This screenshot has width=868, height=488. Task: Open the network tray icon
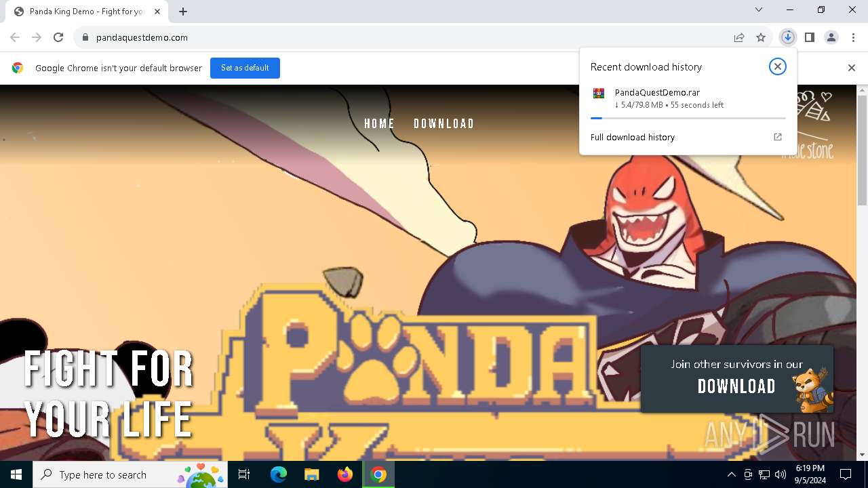click(x=764, y=474)
